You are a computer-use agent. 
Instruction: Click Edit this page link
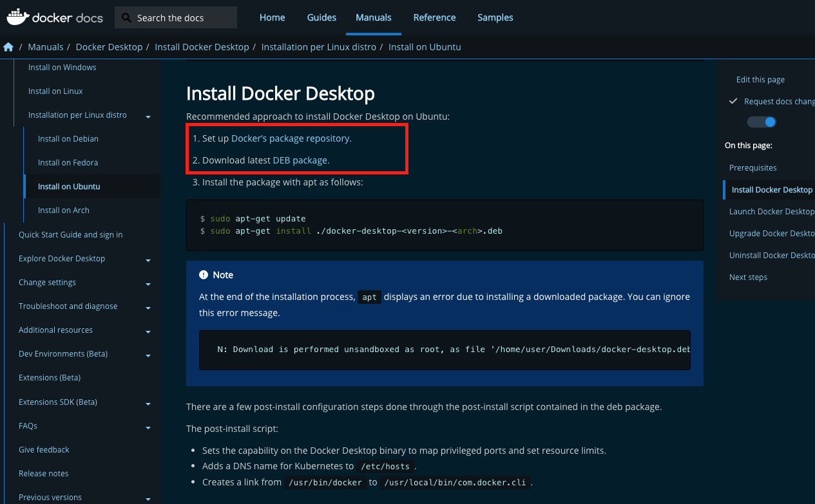[760, 80]
